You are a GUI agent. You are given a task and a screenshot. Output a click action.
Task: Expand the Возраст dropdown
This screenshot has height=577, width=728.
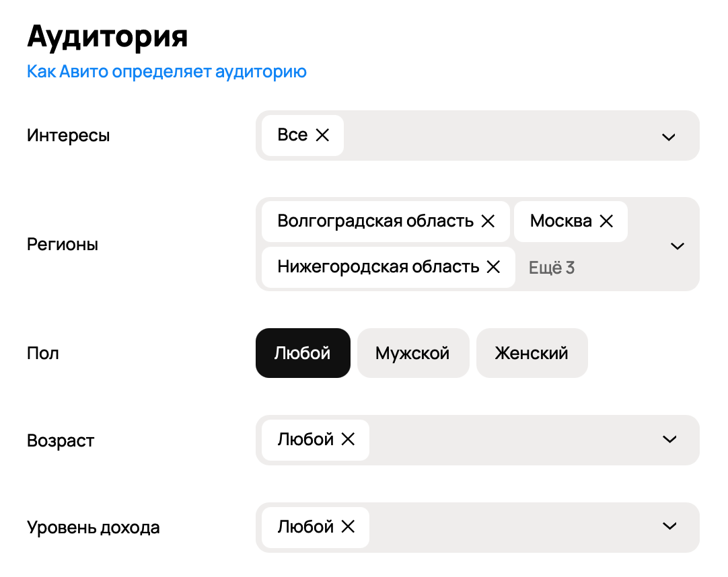click(x=669, y=439)
